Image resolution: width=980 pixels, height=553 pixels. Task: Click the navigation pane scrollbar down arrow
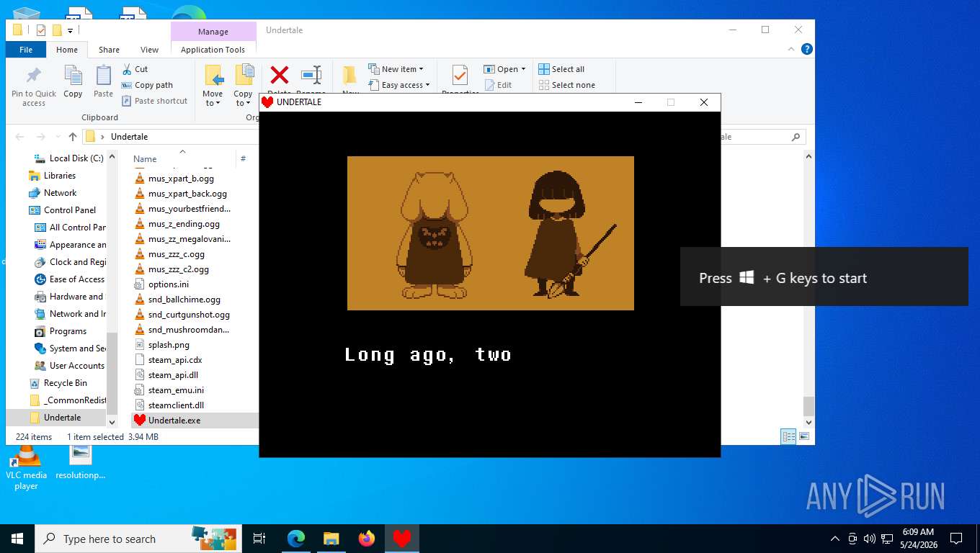pos(112,422)
